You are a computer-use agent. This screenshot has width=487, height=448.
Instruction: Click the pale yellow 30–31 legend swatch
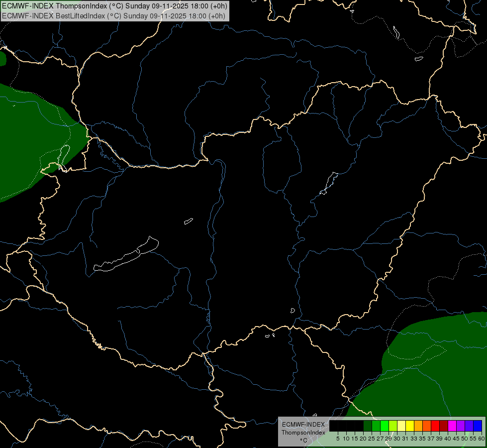(401, 426)
